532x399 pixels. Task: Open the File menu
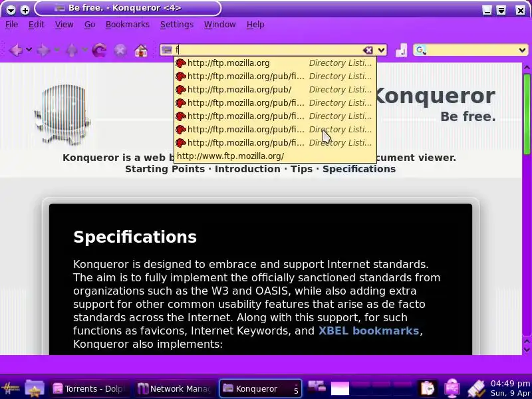(x=11, y=25)
